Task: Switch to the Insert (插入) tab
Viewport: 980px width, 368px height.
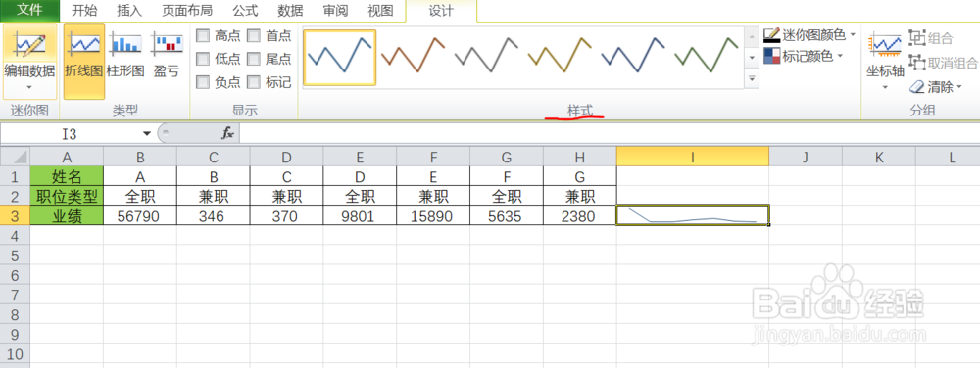Action: point(129,11)
